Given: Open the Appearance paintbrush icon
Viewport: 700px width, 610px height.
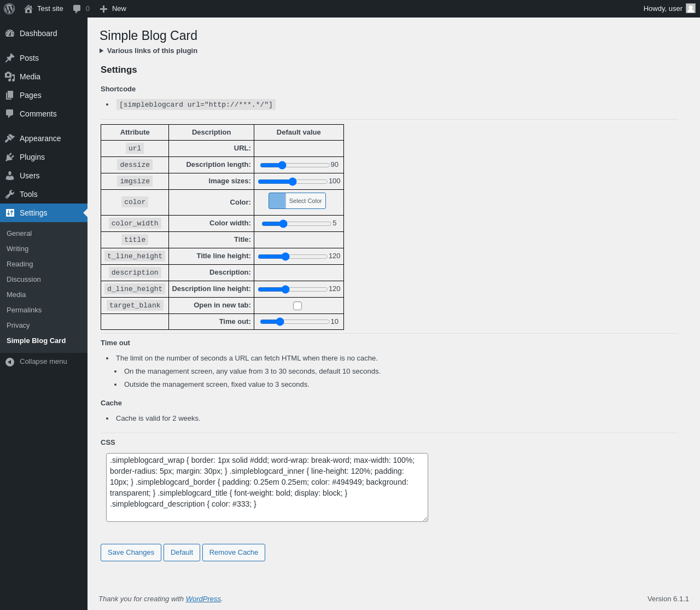Looking at the screenshot, I should 10,138.
